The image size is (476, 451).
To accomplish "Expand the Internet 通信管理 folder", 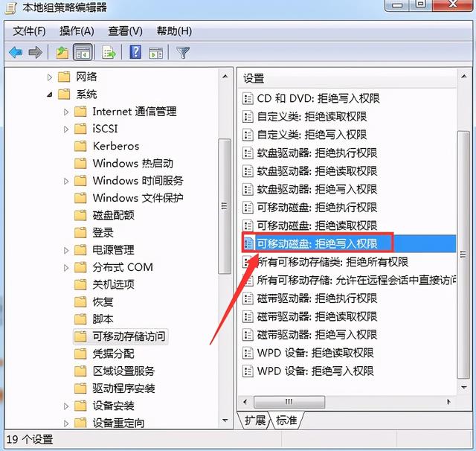I will [x=66, y=112].
